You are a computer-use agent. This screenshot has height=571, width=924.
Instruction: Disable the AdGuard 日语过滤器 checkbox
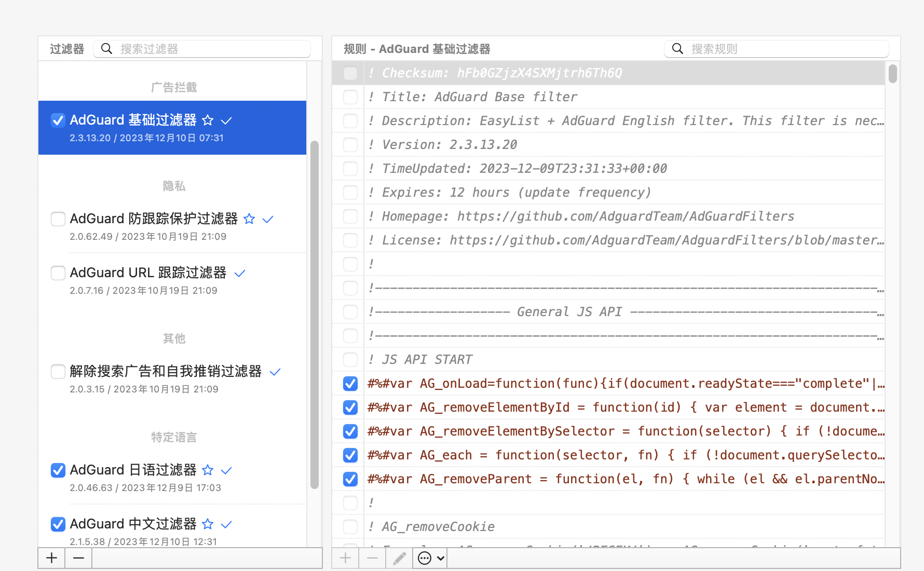click(58, 470)
